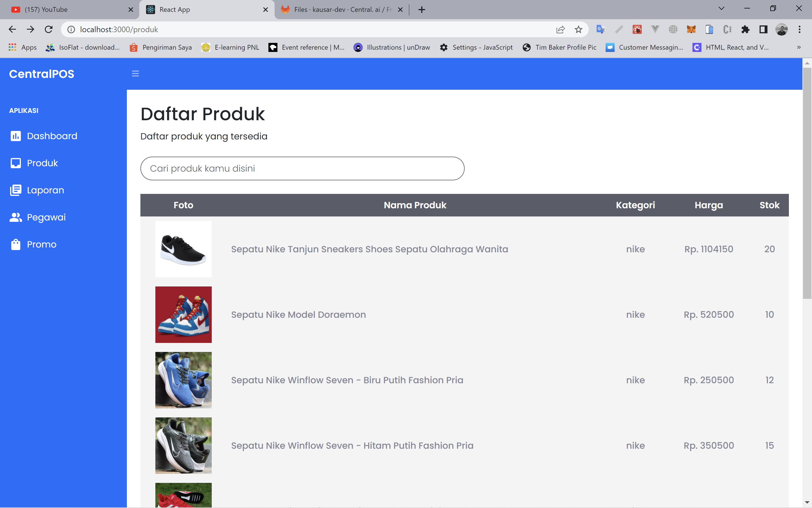Toggle the hamburger sidebar menu icon
The width and height of the screenshot is (812, 508).
[x=135, y=74]
